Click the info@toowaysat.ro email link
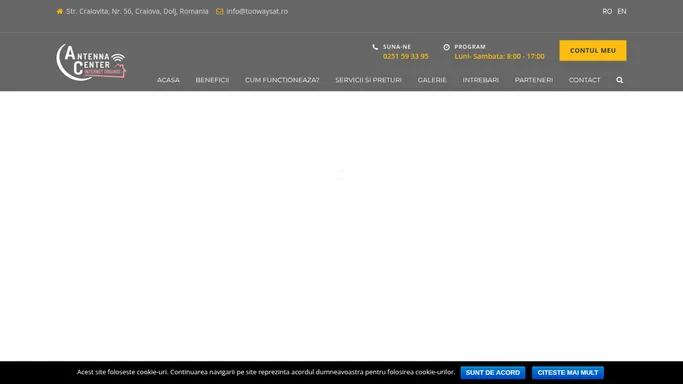683x384 pixels. (257, 11)
